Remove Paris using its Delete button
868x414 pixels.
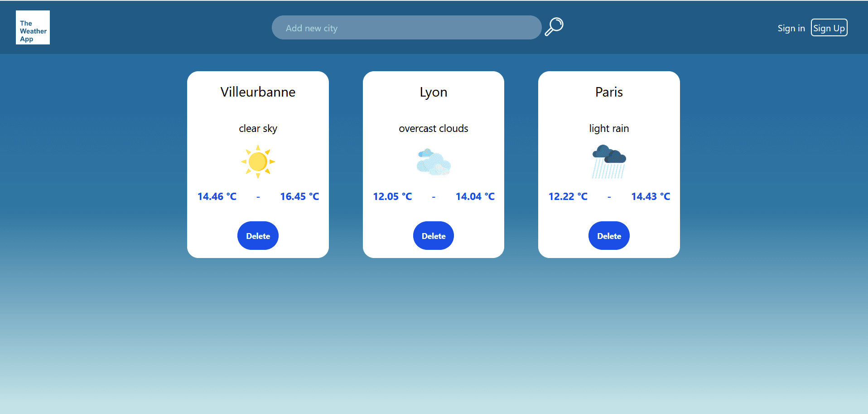coord(609,236)
